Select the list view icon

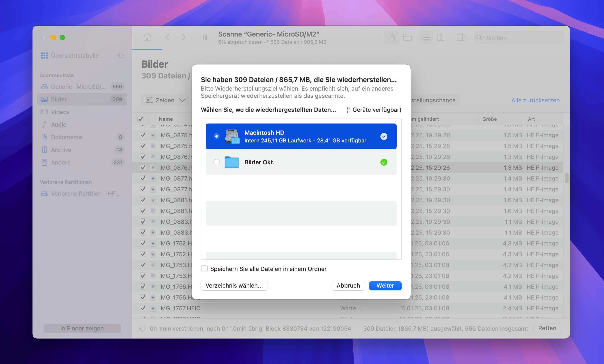click(x=426, y=37)
